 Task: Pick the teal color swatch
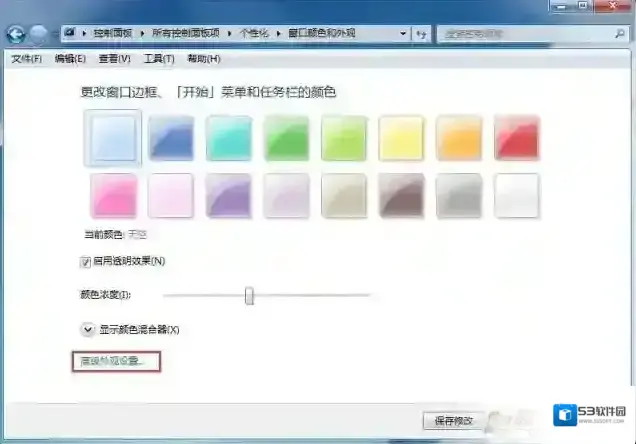229,138
